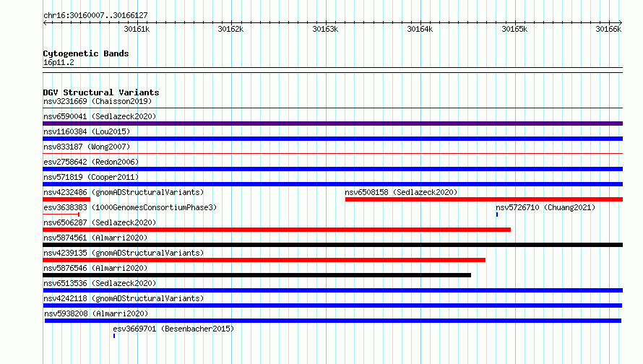Select the blue nsv5938208 variant bar
This screenshot has height=364, width=643.
(333, 321)
